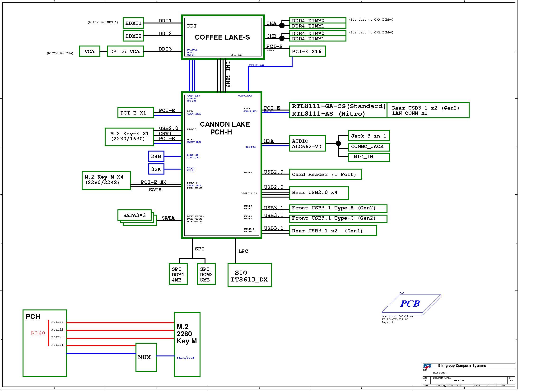555x392 pixels.
Task: Click the DMI GEN3 vertical label
Action: point(228,74)
